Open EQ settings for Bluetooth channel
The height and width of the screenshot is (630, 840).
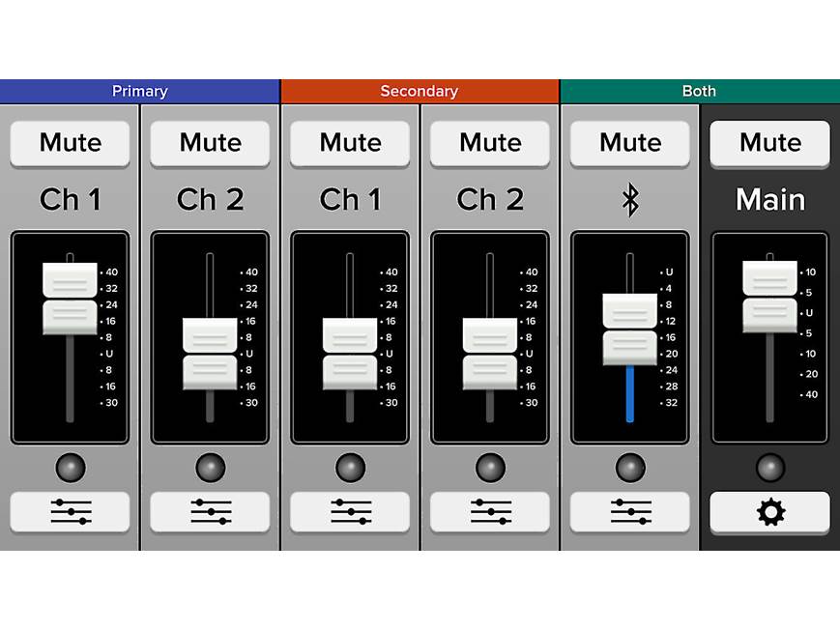click(630, 511)
